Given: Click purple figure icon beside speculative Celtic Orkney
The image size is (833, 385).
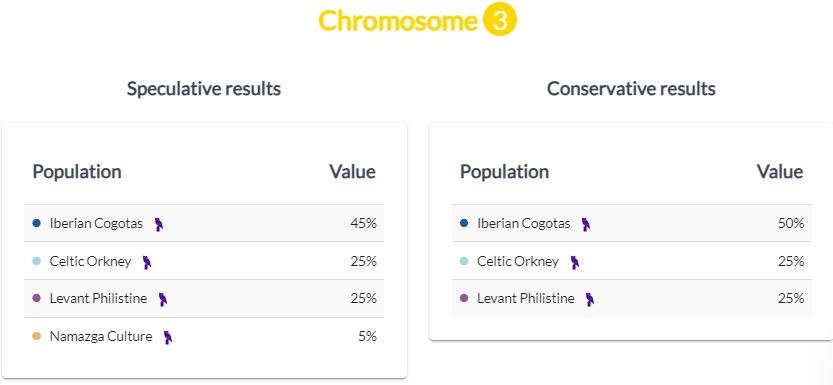Looking at the screenshot, I should click(x=147, y=262).
